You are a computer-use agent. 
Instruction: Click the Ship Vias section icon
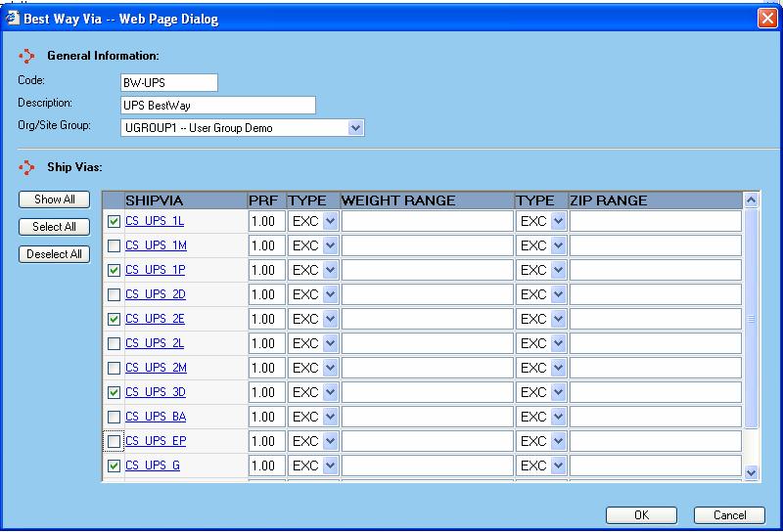26,166
